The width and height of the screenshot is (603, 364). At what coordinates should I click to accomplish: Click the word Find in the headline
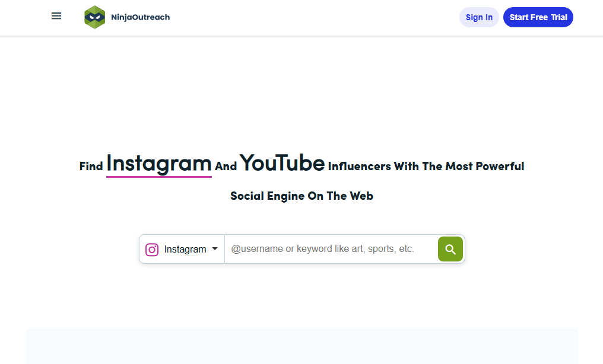(x=91, y=167)
